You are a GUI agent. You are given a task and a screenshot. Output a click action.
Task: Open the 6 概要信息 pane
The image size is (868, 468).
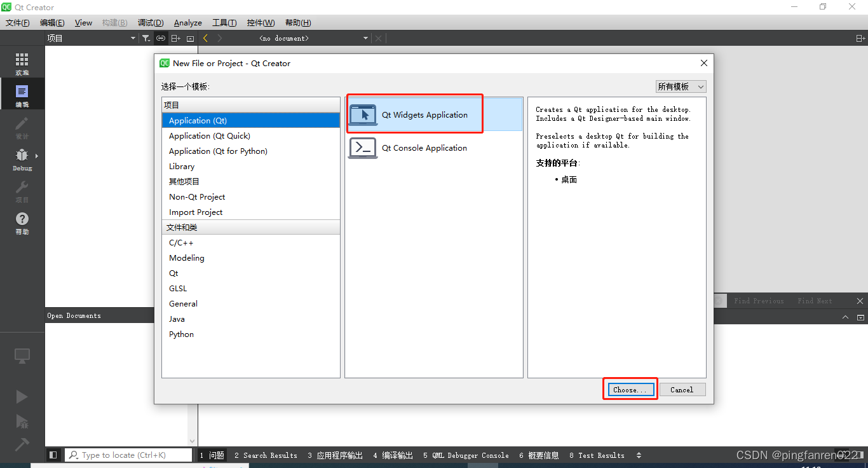(x=539, y=455)
